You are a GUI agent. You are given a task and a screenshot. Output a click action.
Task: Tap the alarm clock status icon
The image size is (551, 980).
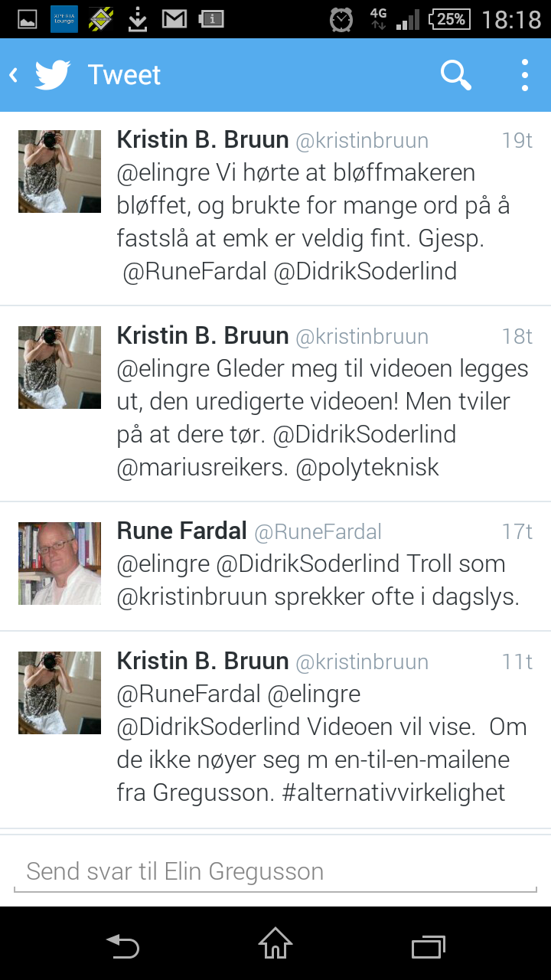click(341, 19)
